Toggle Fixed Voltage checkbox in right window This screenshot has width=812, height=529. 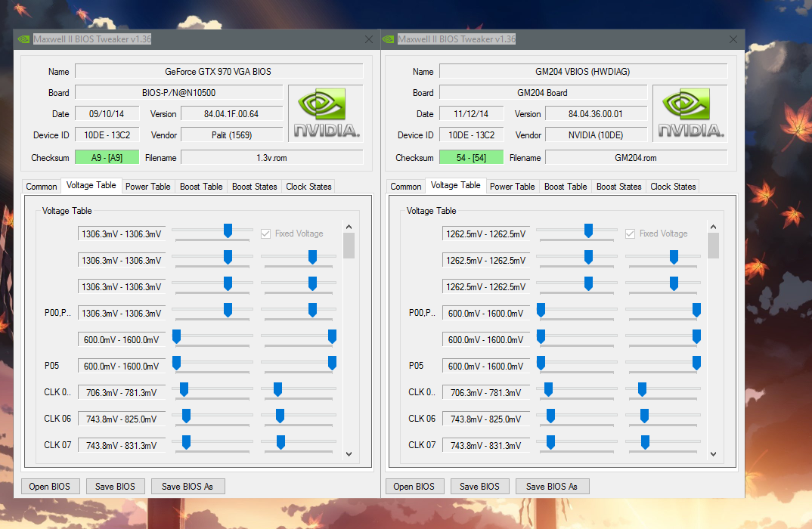[631, 234]
